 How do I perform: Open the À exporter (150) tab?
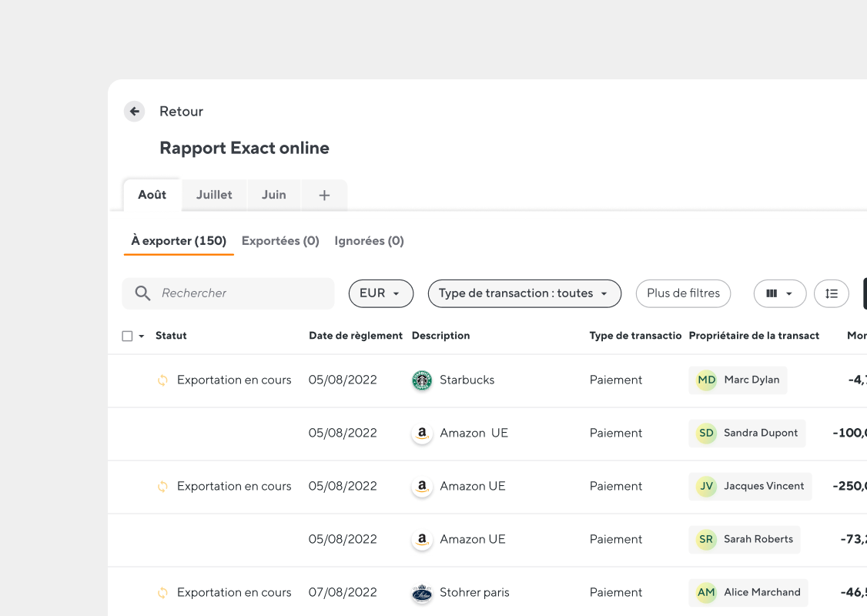point(179,241)
